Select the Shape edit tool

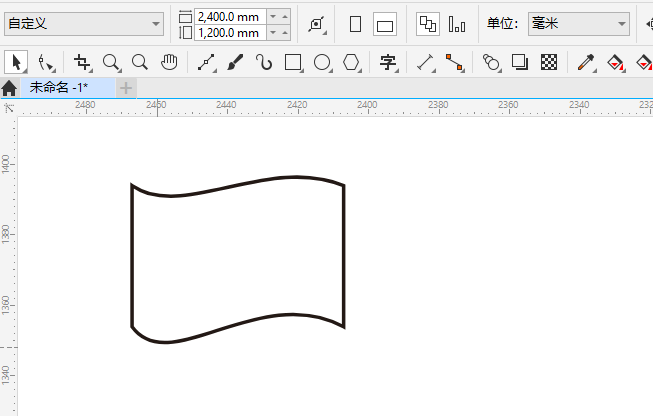[x=45, y=63]
